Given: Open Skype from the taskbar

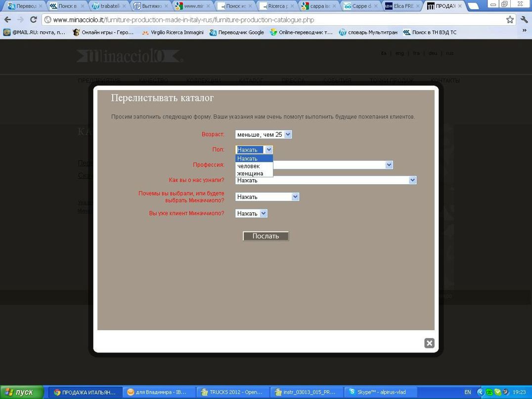Looking at the screenshot, I should tap(381, 392).
